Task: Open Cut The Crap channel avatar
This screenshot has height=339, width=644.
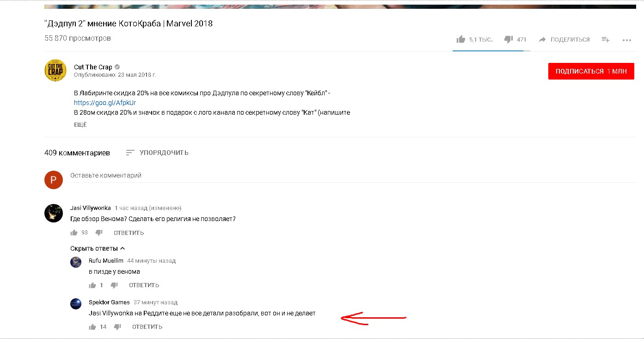Action: click(55, 70)
